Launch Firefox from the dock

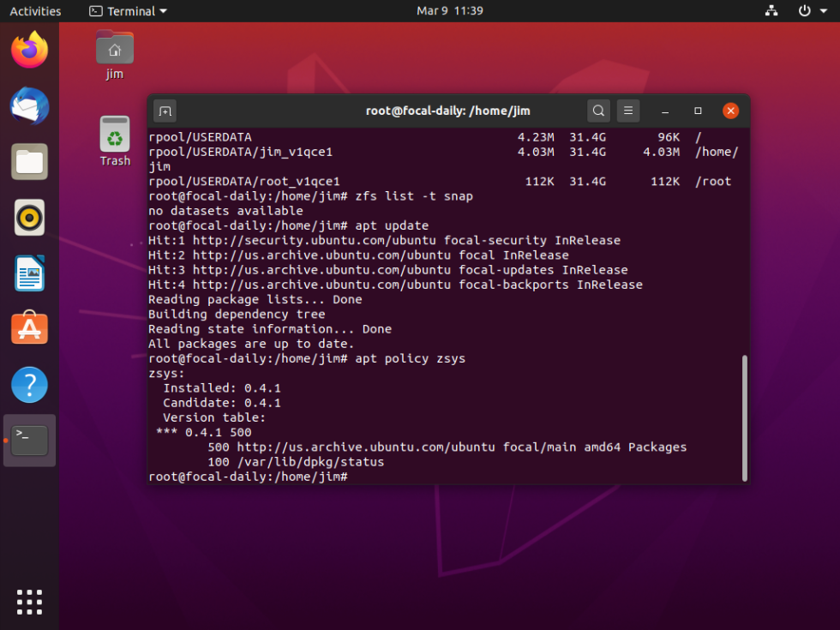(29, 50)
